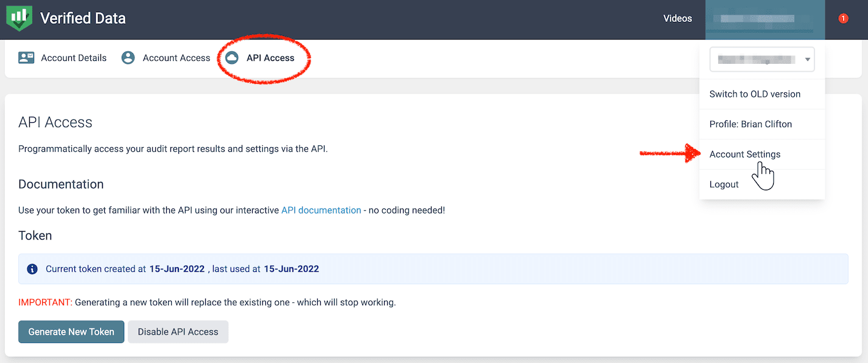
Task: Click the pointing hand cursor icon
Action: tap(763, 175)
